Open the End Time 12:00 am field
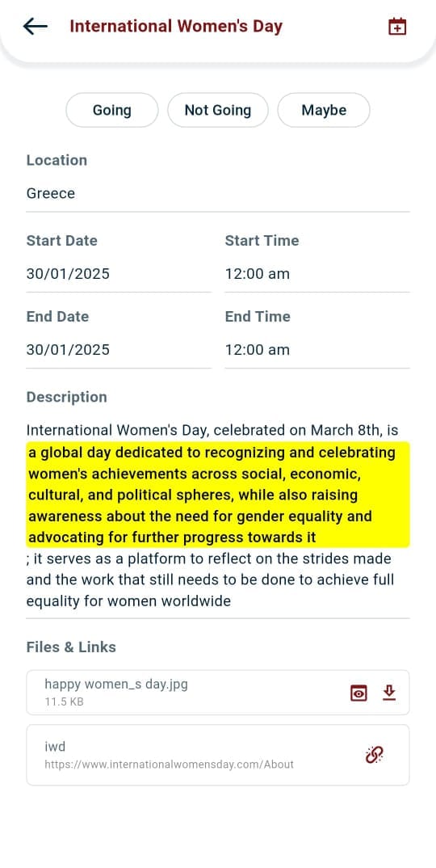 [x=317, y=350]
